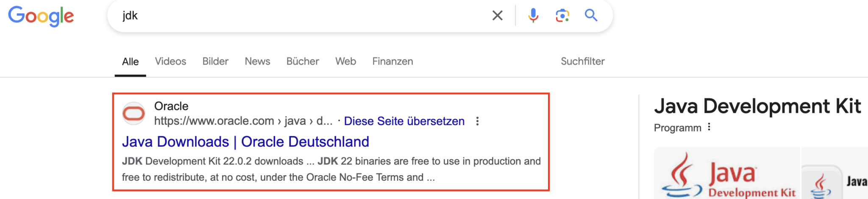868x199 pixels.
Task: Clear the search box with the X icon
Action: click(498, 16)
